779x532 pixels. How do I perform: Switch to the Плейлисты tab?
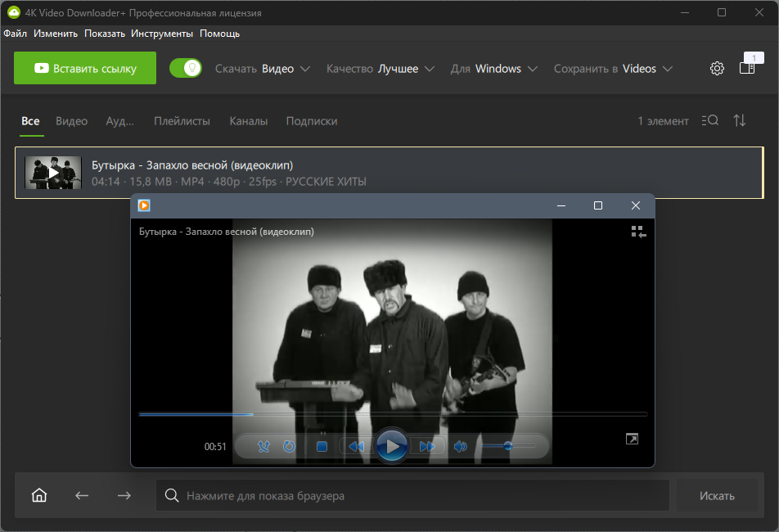pos(182,121)
